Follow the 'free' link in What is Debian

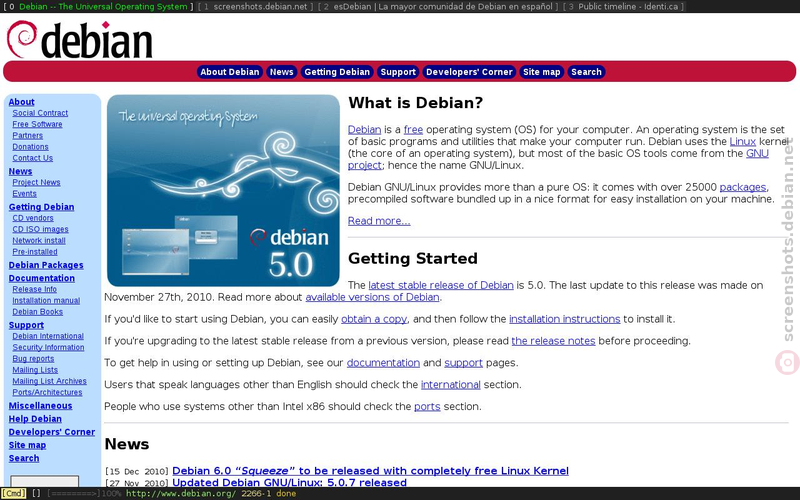click(x=413, y=130)
